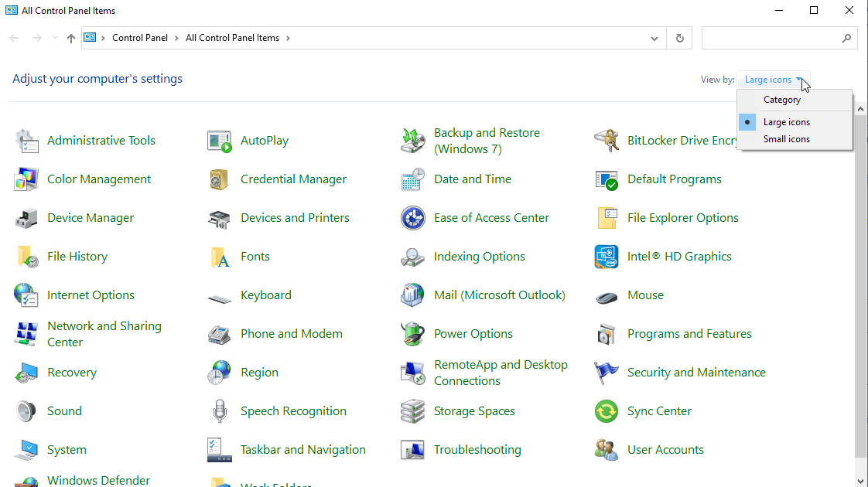Click the Control Panel breadcrumb link
The image size is (868, 487).
click(x=140, y=37)
